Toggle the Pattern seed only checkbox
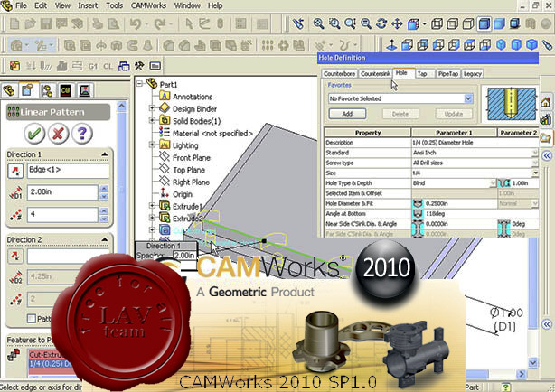The image size is (555, 392). click(32, 319)
